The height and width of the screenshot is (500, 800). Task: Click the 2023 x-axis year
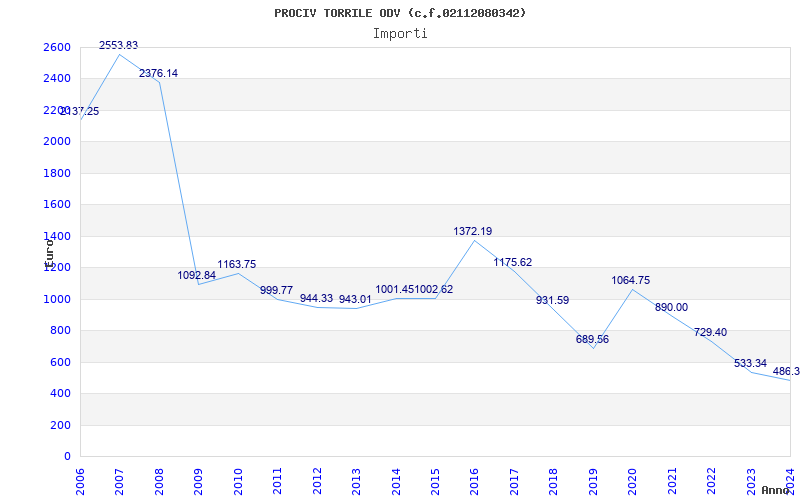tap(751, 481)
